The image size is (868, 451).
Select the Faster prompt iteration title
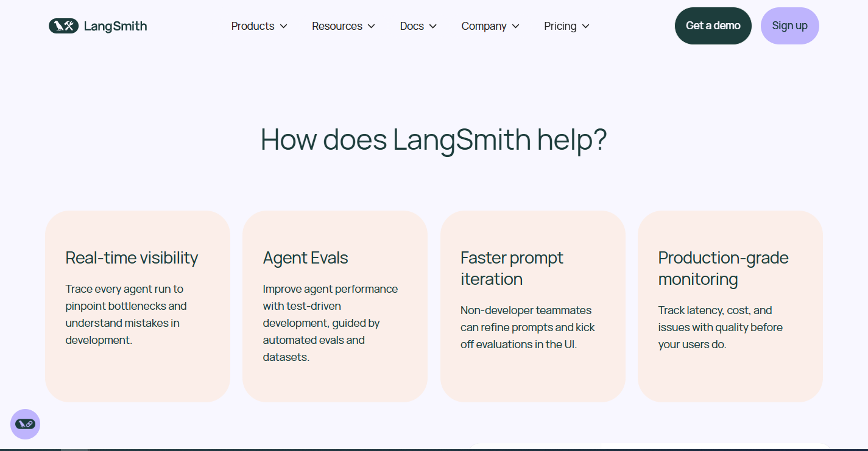[x=512, y=268]
